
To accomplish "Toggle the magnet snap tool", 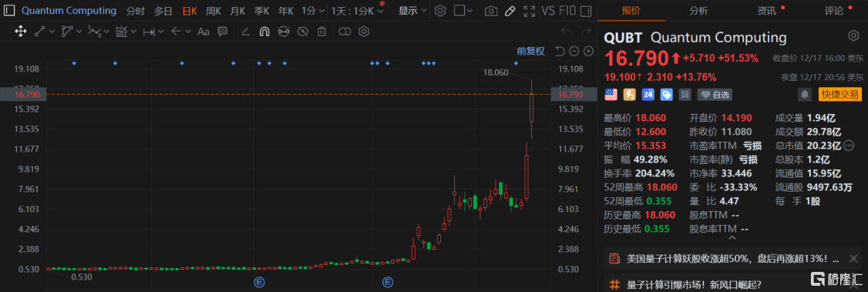I will pyautogui.click(x=264, y=32).
